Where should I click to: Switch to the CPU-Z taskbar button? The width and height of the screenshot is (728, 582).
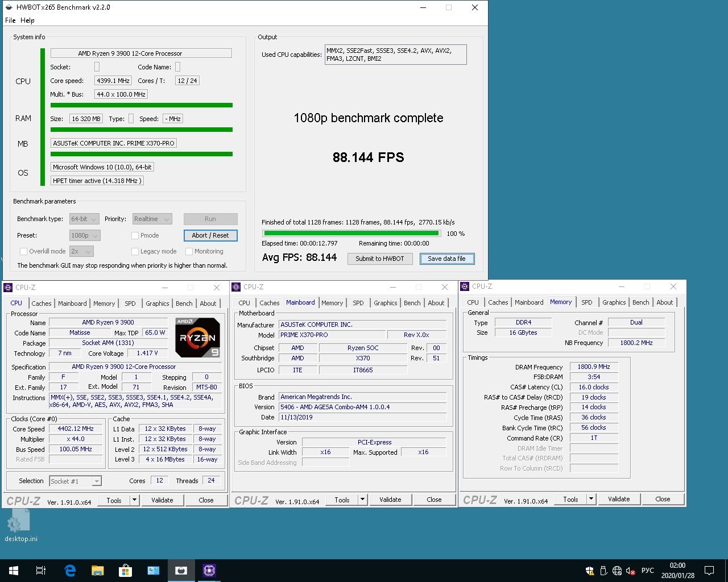[x=209, y=571]
